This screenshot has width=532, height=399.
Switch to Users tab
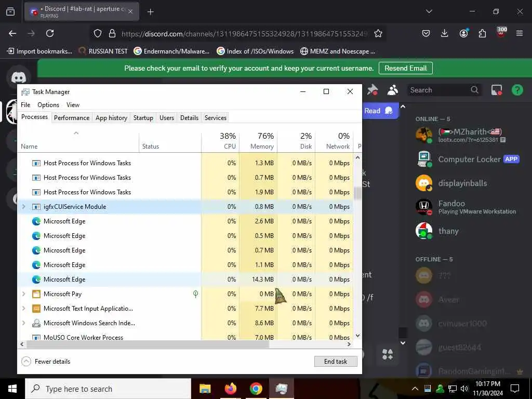click(167, 118)
